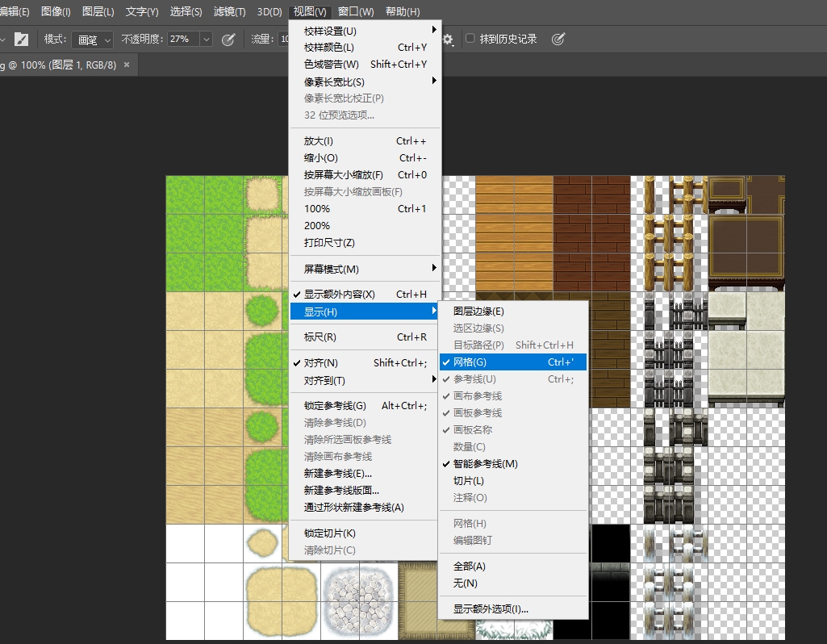Screen dimensions: 827x644
Task: Expand the 像素长宽比(S) submenu
Action: [365, 82]
